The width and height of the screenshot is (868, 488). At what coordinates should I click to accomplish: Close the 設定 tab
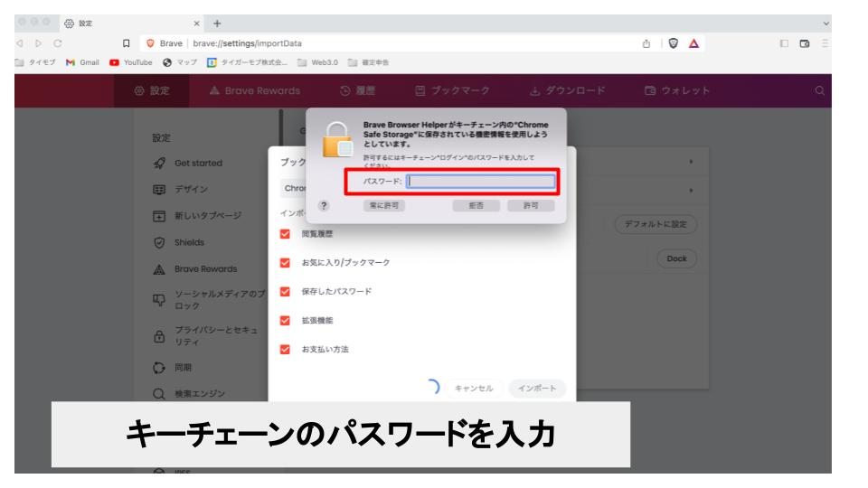[196, 23]
